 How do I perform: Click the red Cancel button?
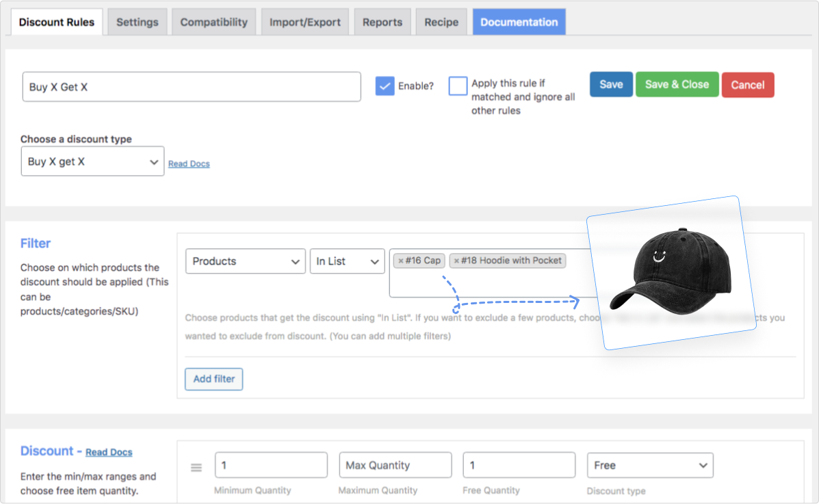747,85
